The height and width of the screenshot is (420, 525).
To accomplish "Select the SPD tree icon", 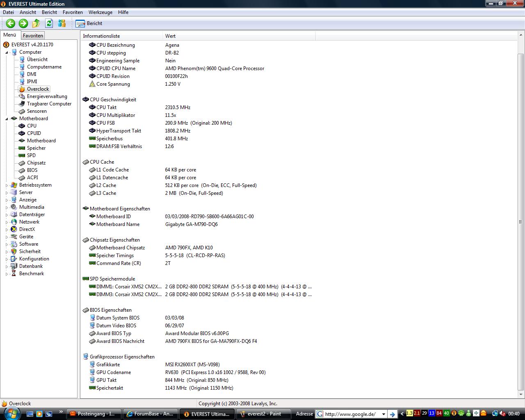I will pos(22,155).
